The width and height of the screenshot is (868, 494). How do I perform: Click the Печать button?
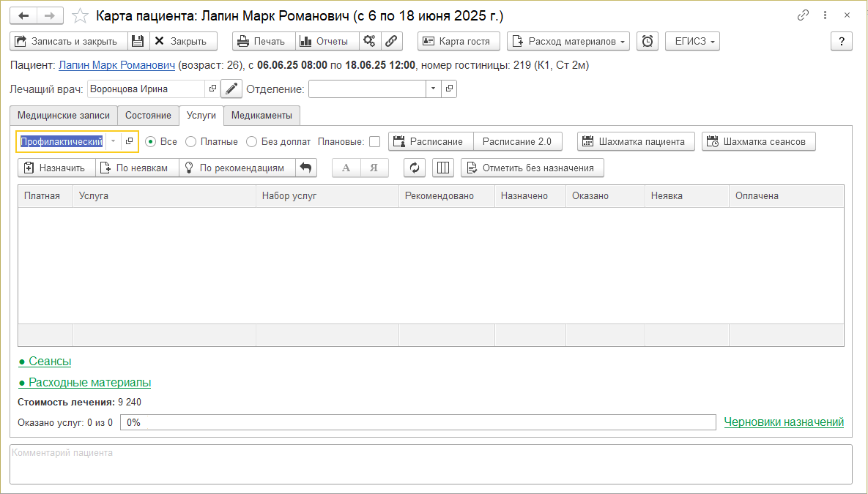(264, 41)
